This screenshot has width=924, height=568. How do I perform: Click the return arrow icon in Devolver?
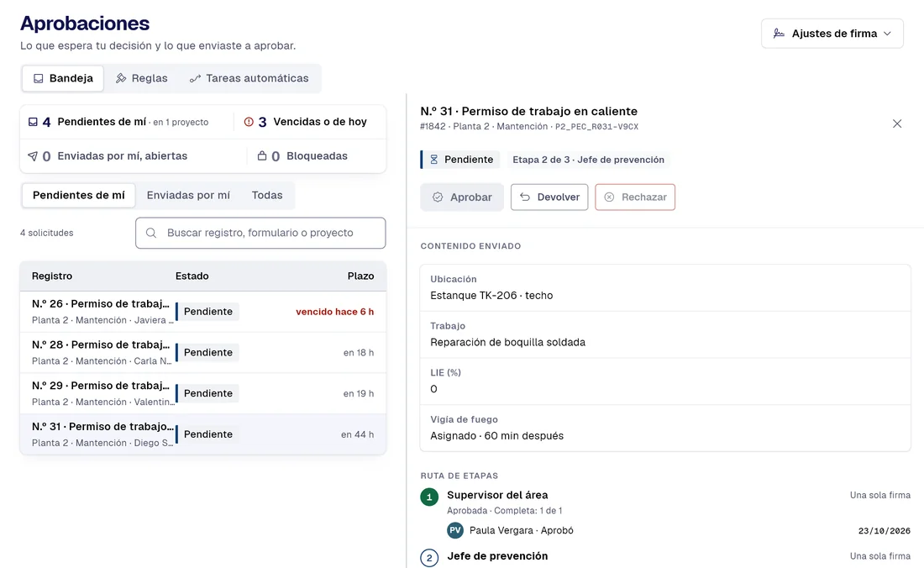[x=525, y=197]
